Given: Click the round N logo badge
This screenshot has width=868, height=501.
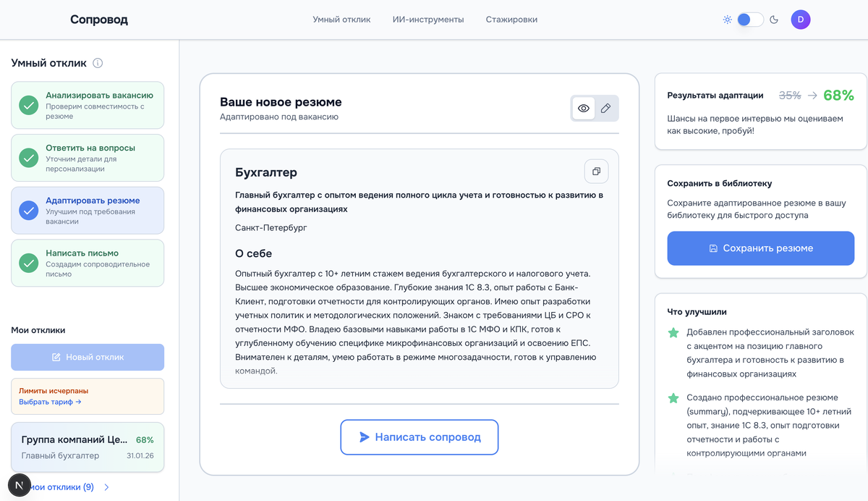Looking at the screenshot, I should click(x=20, y=485).
